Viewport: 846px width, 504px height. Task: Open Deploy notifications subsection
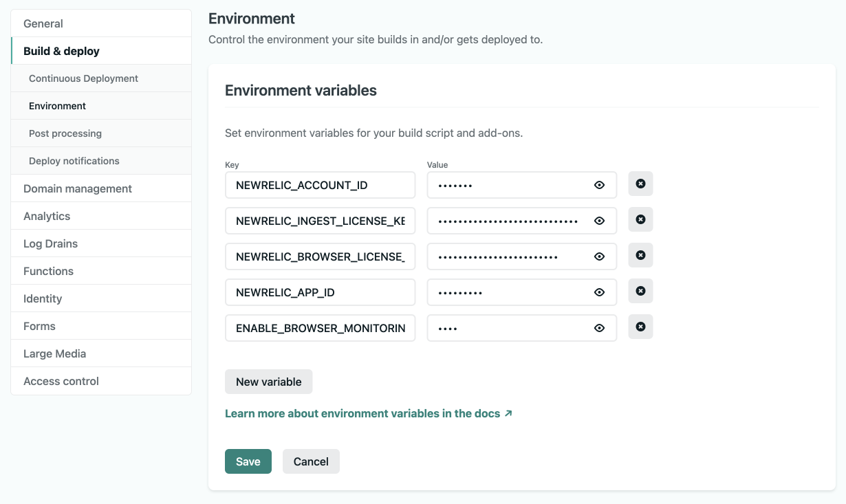[x=74, y=161]
